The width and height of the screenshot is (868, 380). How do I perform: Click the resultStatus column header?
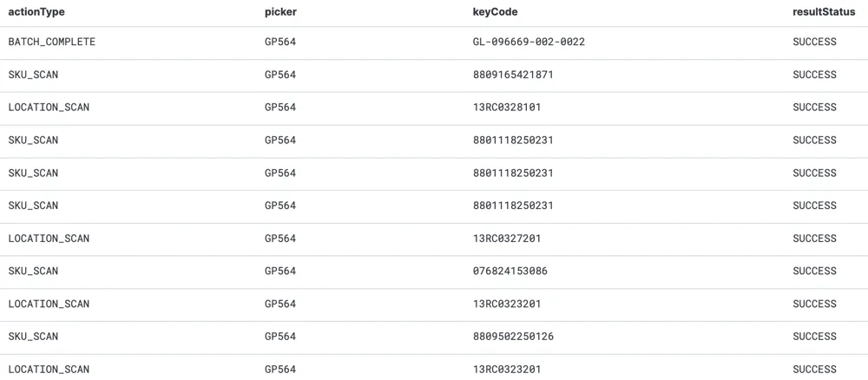click(824, 11)
